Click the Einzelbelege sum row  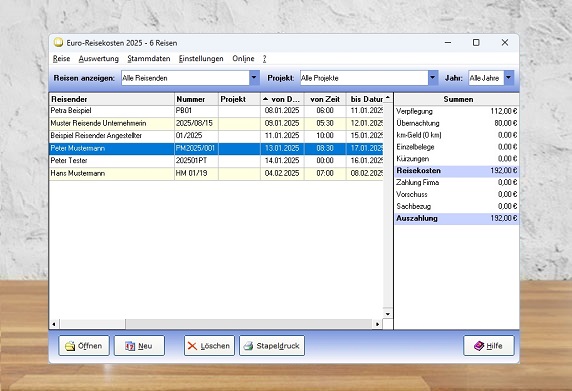[x=457, y=147]
